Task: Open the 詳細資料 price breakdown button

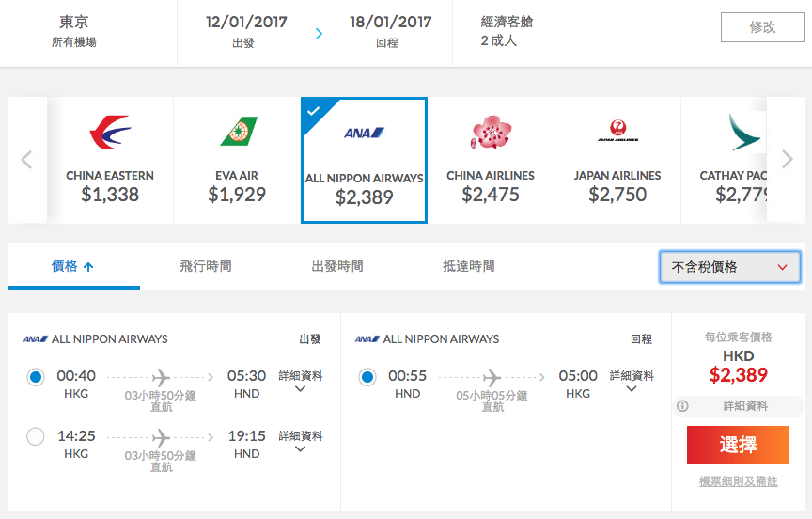Action: click(738, 406)
